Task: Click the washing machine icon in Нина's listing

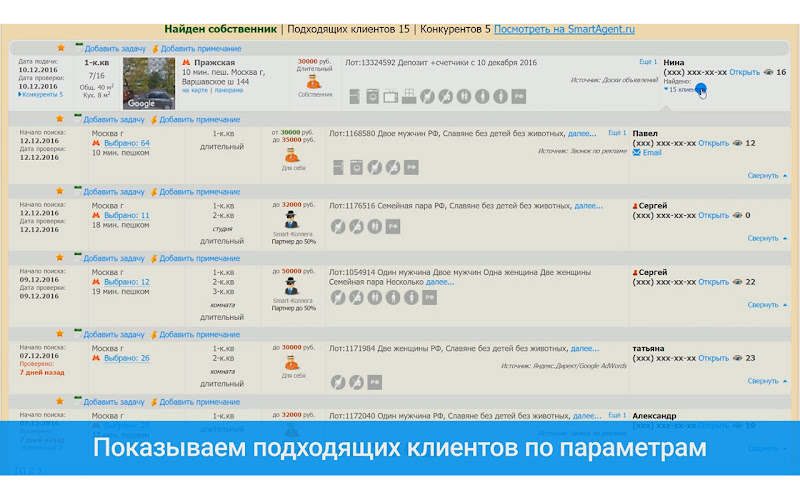Action: tap(372, 96)
